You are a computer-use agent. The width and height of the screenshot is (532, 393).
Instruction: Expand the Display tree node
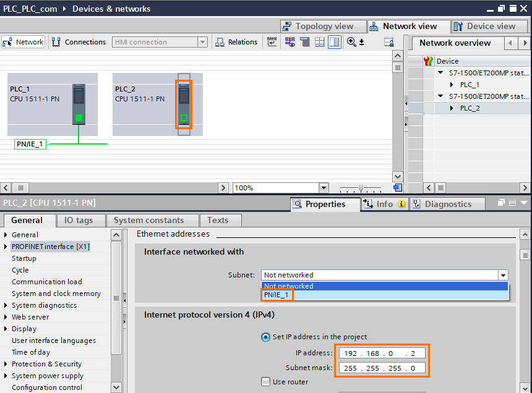[x=6, y=329]
